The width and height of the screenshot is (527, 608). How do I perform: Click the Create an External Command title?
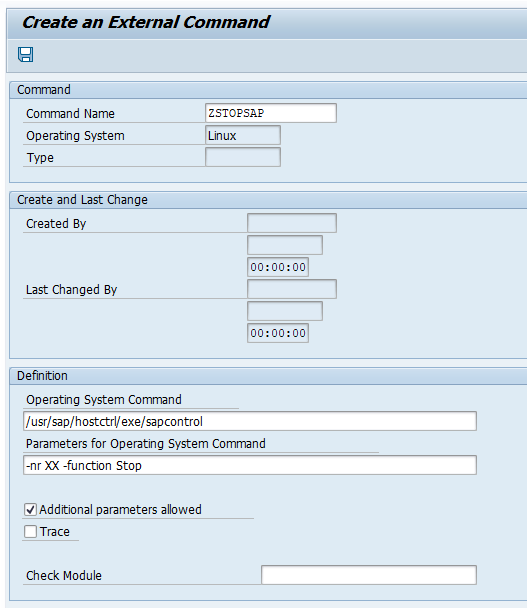point(145,22)
